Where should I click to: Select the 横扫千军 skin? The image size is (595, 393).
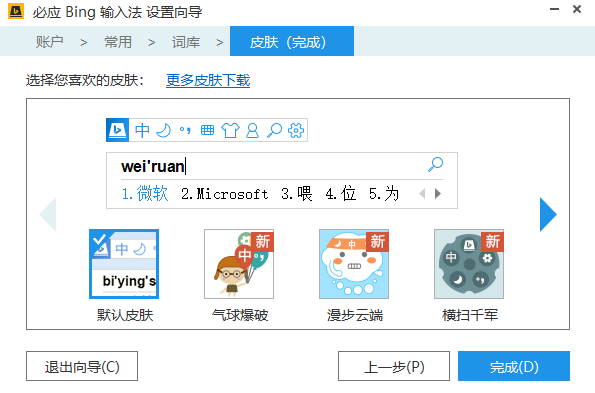pos(469,264)
